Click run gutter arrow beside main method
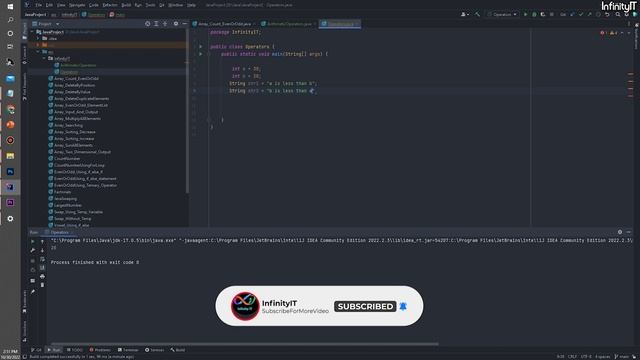 pyautogui.click(x=200, y=54)
